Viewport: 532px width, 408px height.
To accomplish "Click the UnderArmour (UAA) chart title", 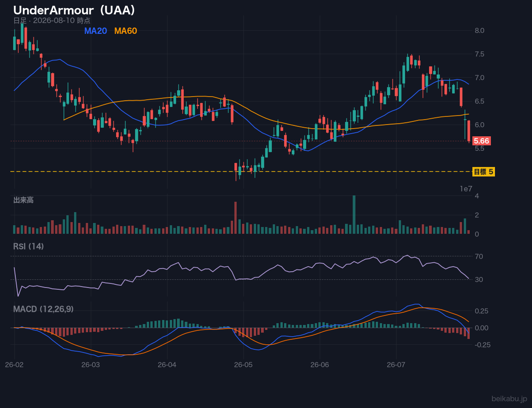I will tap(75, 10).
